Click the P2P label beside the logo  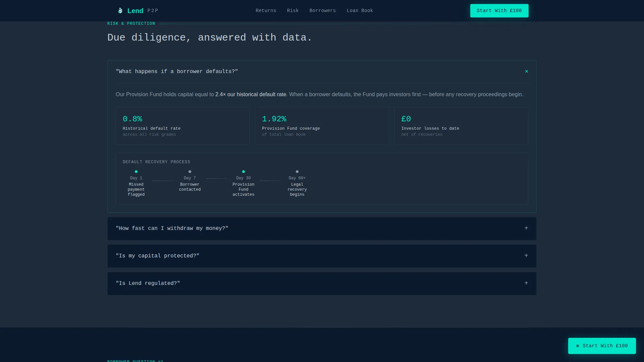tap(153, 11)
